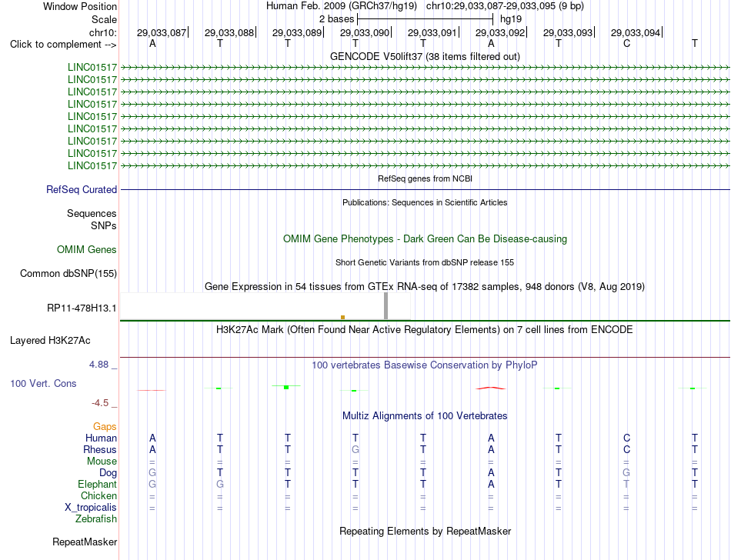Click the C base in the Rhesus alignment row
Image resolution: width=731 pixels, height=560 pixels.
(626, 449)
